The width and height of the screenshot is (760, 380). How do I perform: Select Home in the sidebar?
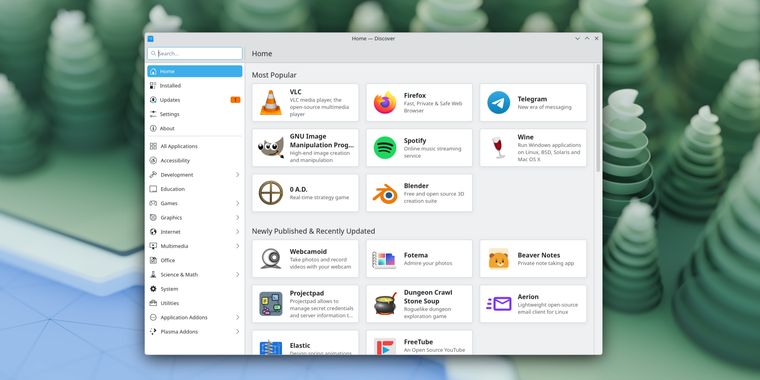[195, 71]
